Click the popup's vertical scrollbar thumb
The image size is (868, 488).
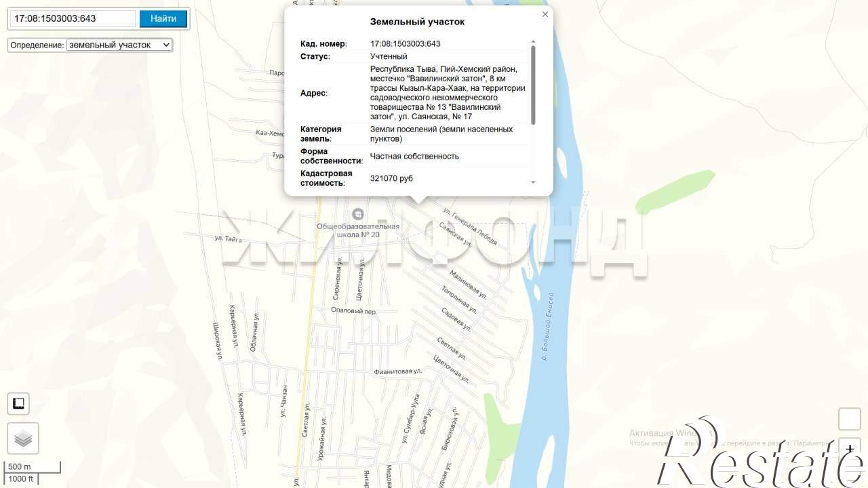coord(533,85)
